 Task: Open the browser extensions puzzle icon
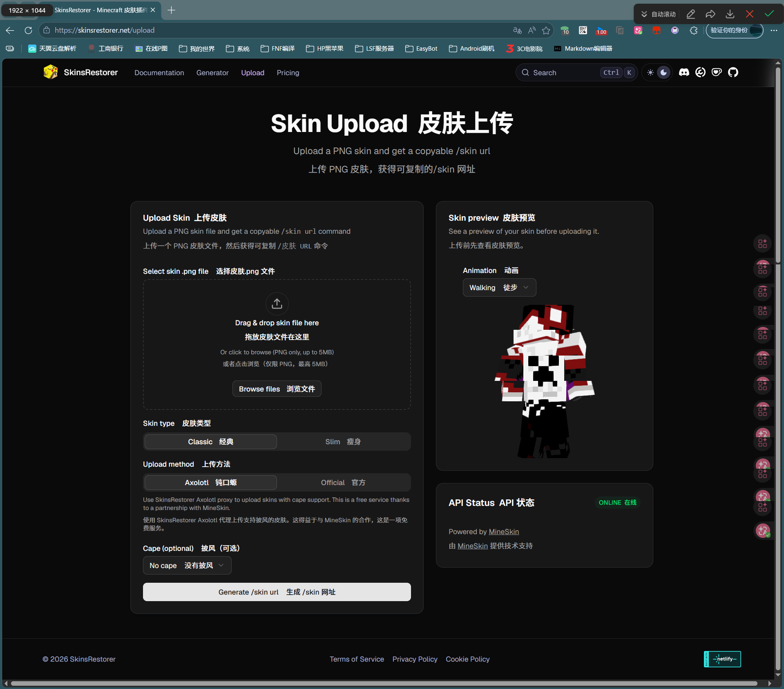(693, 30)
